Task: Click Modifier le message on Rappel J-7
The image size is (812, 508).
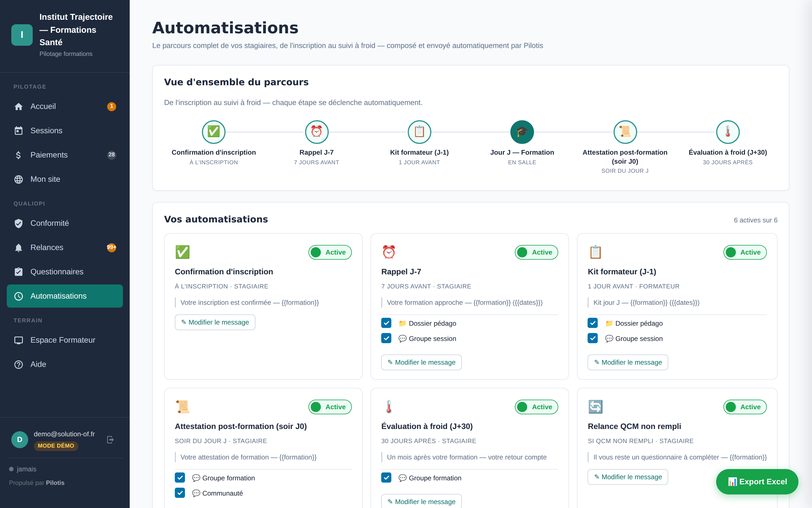Action: [x=421, y=362]
